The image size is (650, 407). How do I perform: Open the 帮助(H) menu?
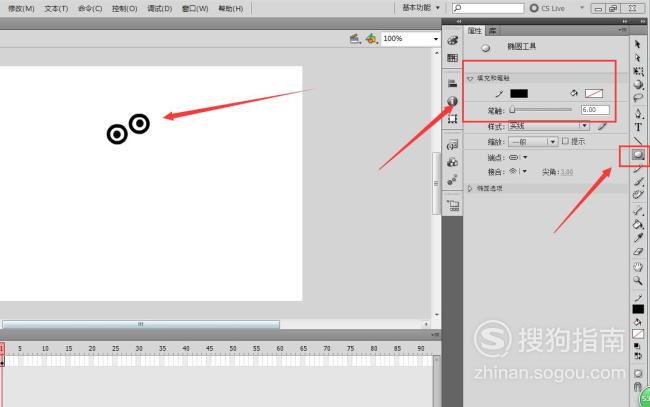tap(230, 8)
